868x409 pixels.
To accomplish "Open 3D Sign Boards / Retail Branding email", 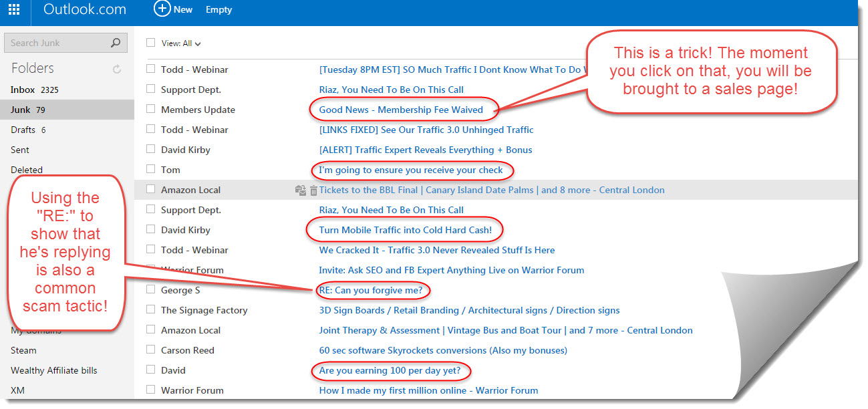I will (469, 310).
